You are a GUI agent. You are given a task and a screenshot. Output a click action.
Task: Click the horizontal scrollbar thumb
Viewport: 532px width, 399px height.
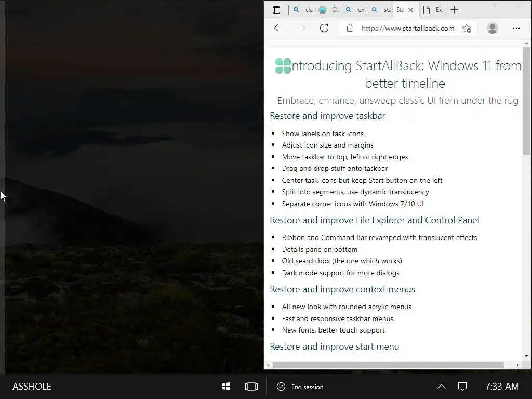coord(389,365)
